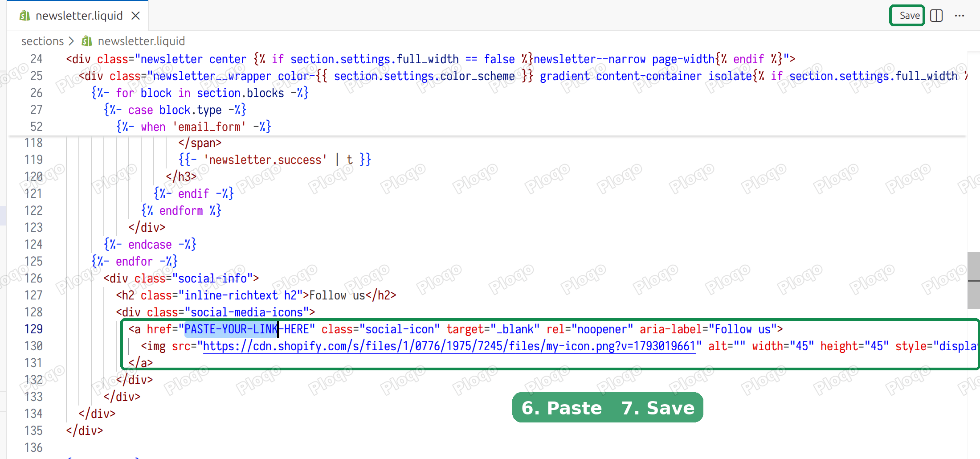Image resolution: width=980 pixels, height=459 pixels.
Task: Click the 'newsletter.success' string on line 119
Action: pyautogui.click(x=265, y=160)
